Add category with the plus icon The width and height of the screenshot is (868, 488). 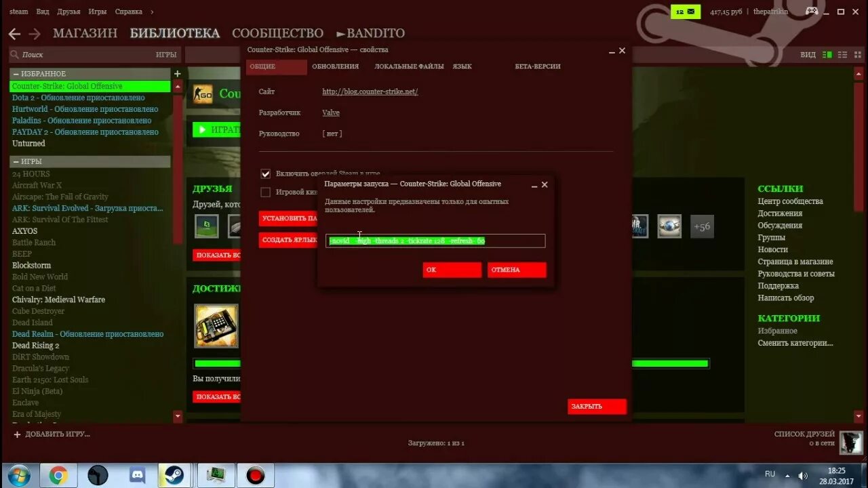pyautogui.click(x=177, y=73)
